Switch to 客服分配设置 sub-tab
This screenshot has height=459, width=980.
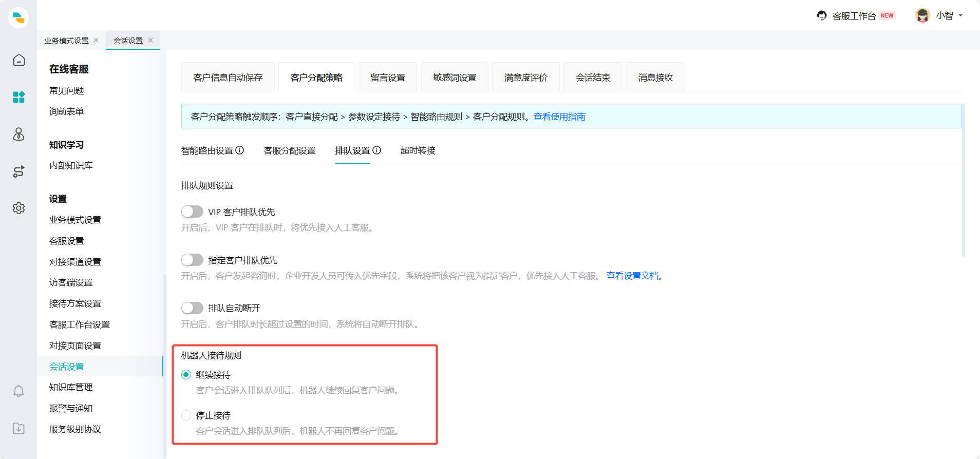coord(290,150)
